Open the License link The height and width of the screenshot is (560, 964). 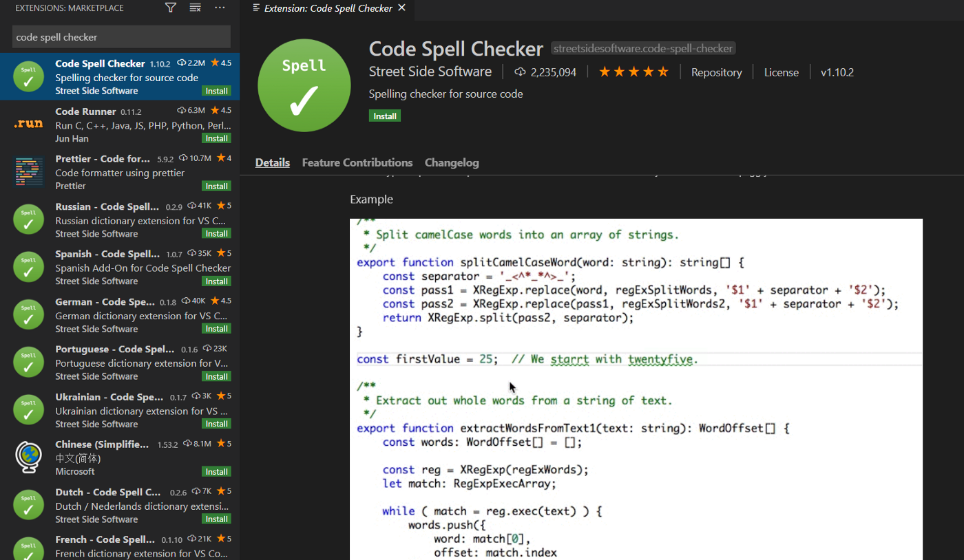click(781, 72)
